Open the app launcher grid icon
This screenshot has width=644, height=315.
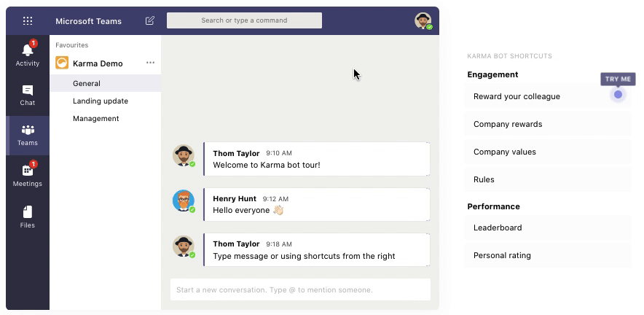28,20
